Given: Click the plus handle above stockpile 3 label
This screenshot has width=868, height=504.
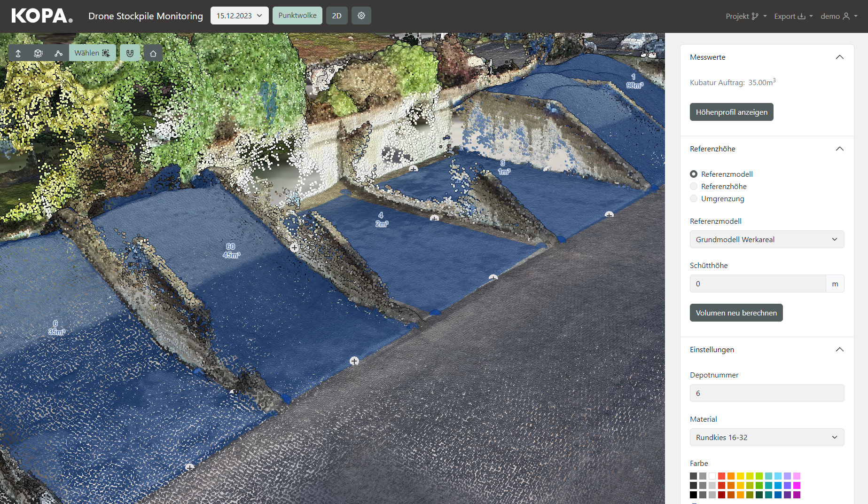Looking at the screenshot, I should (x=414, y=168).
